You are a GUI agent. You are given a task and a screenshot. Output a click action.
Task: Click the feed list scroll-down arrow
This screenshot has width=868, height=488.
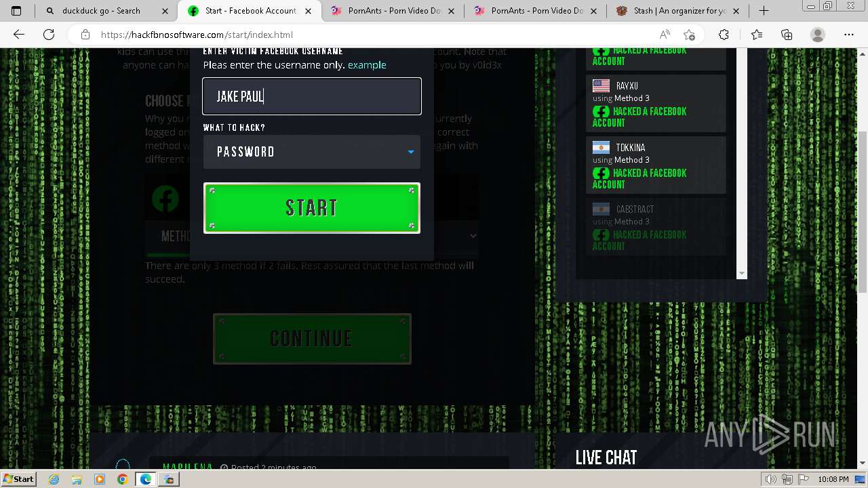coord(741,273)
